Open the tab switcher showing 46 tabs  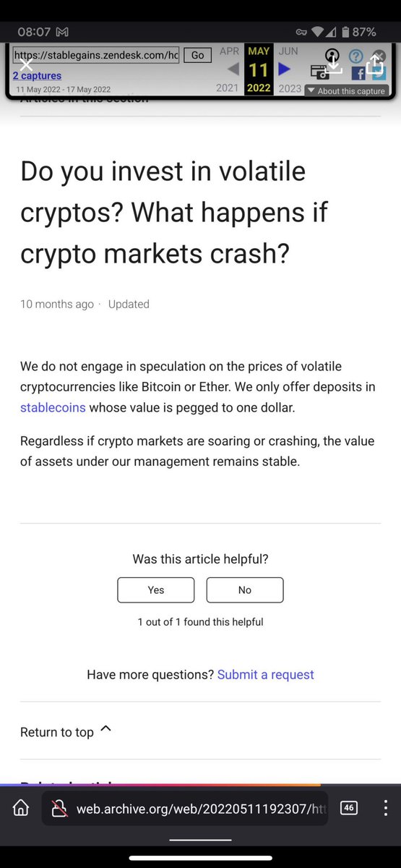tap(348, 807)
